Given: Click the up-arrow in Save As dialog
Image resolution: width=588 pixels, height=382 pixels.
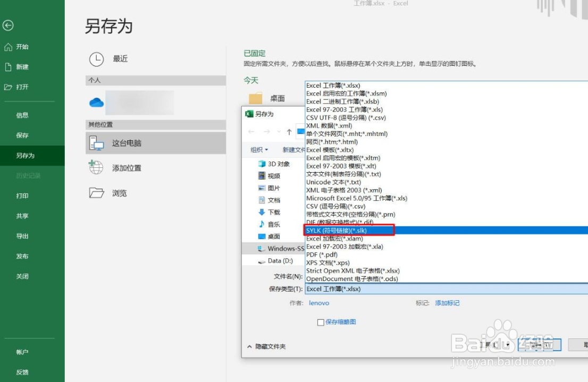Looking at the screenshot, I should (289, 132).
